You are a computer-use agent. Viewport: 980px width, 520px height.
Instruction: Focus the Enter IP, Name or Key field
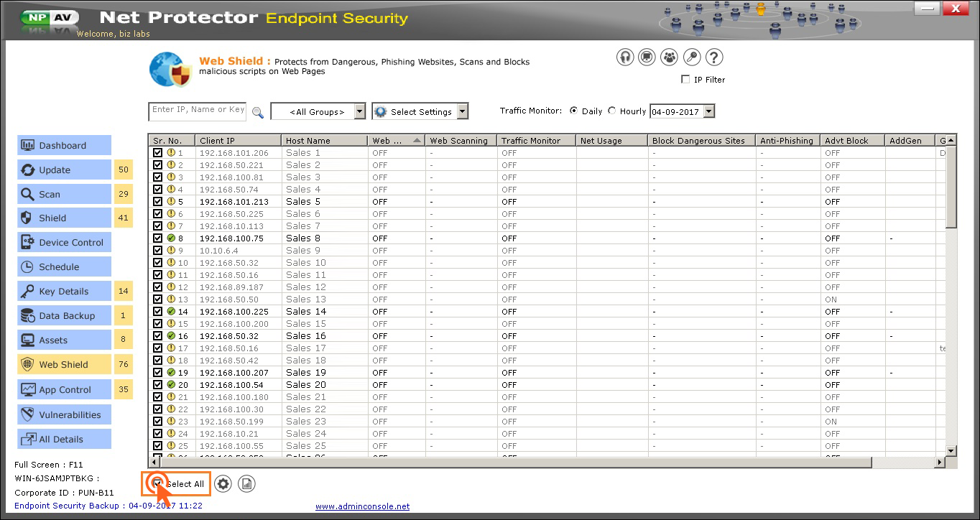click(198, 111)
